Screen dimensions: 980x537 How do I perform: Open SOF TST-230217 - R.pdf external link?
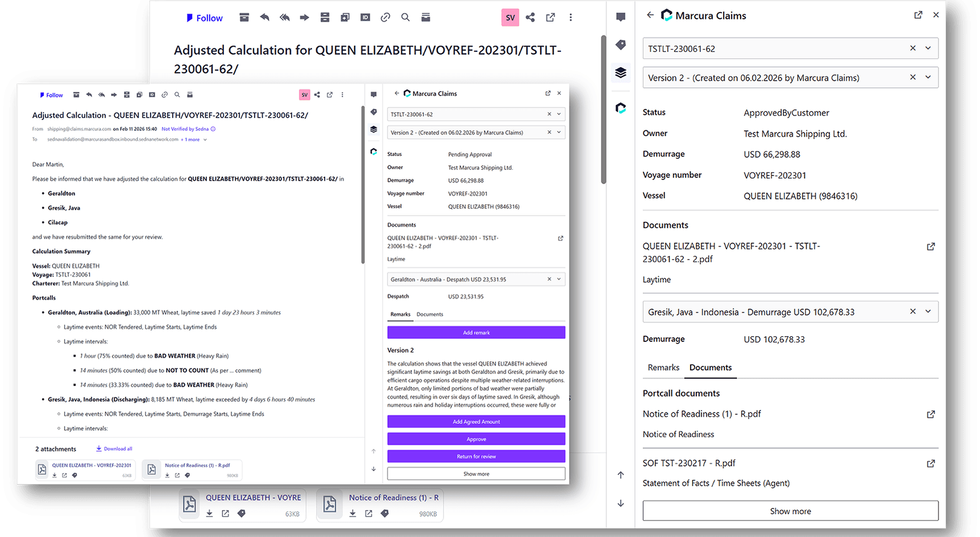[931, 464]
